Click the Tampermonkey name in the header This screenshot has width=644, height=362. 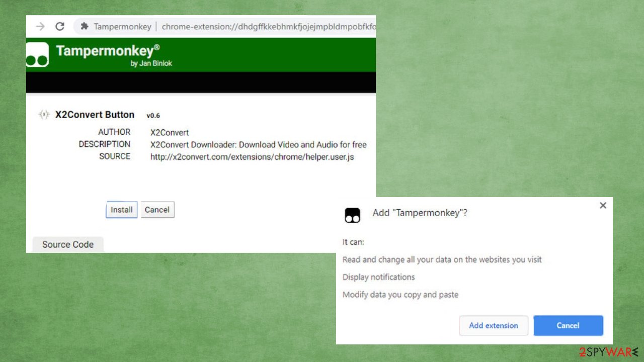[108, 51]
